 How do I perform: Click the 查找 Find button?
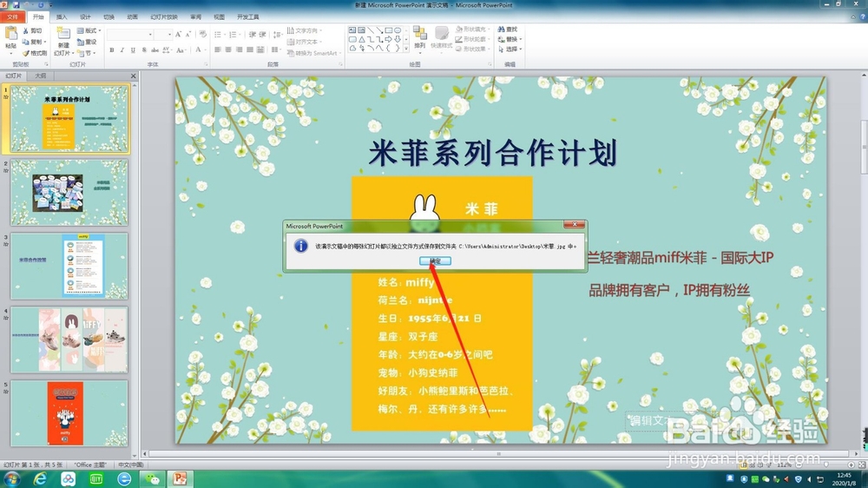pos(508,30)
